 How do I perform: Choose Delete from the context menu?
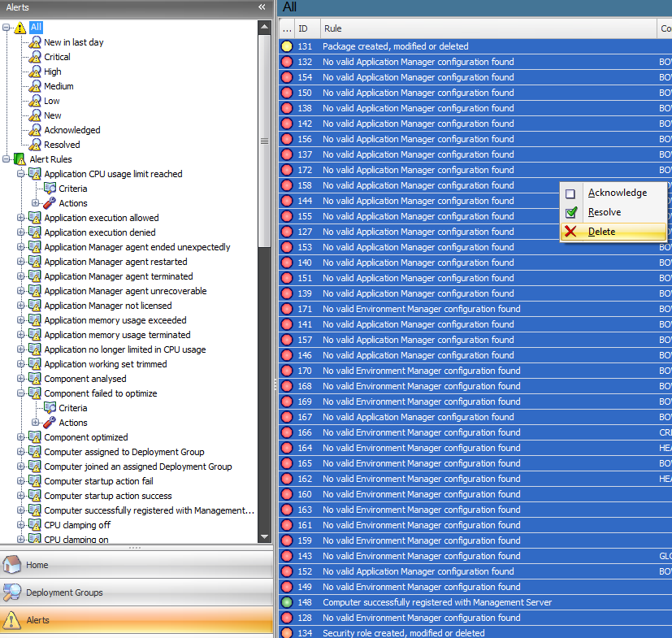pos(613,232)
